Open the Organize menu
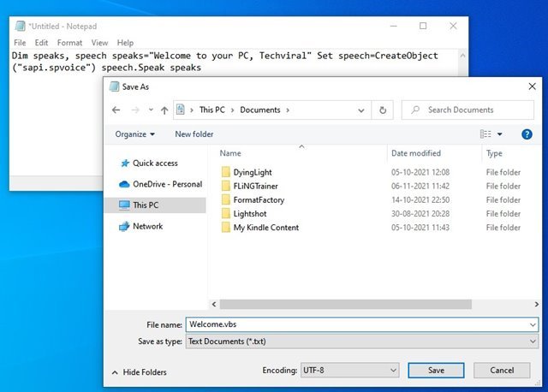This screenshot has height=392, width=548. click(135, 134)
